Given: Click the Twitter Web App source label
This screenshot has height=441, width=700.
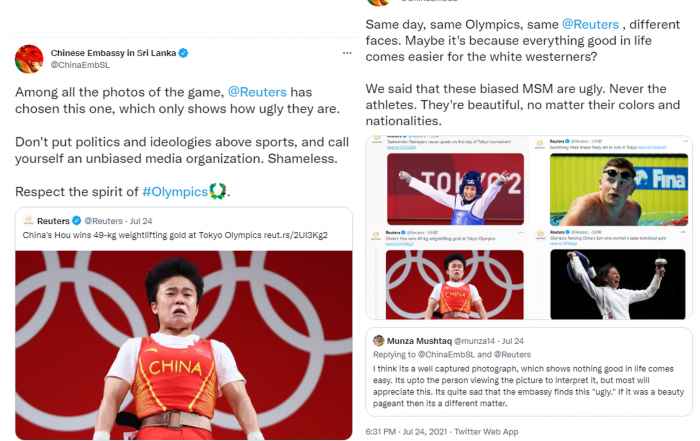Looking at the screenshot, I should (486, 432).
